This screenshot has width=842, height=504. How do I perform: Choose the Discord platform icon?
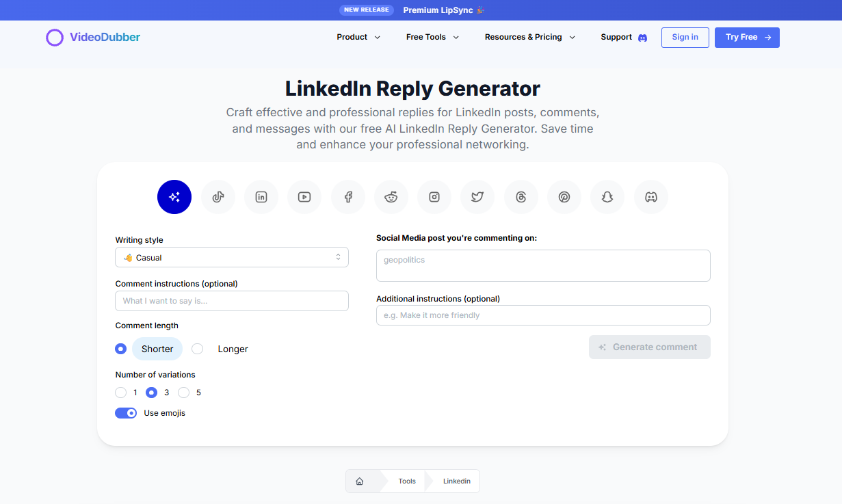click(x=651, y=197)
